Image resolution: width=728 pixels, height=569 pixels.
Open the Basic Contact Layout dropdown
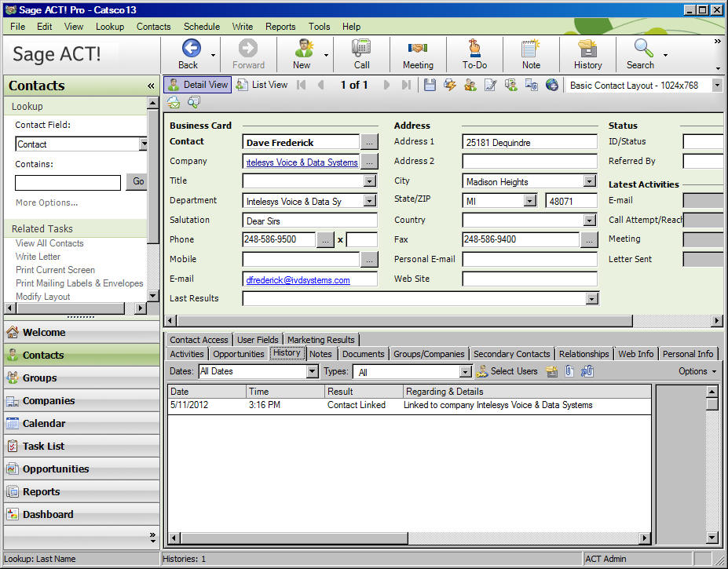tap(717, 85)
